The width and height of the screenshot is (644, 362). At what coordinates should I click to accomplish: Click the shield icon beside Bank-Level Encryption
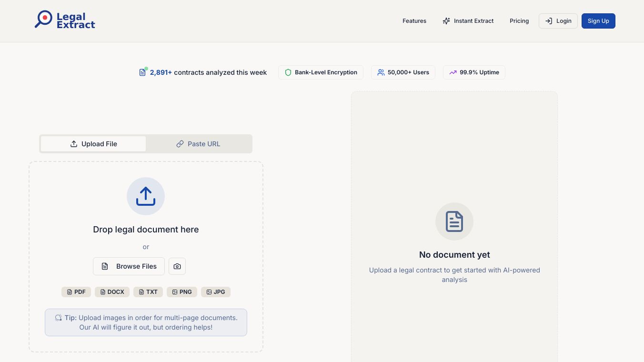(x=288, y=72)
